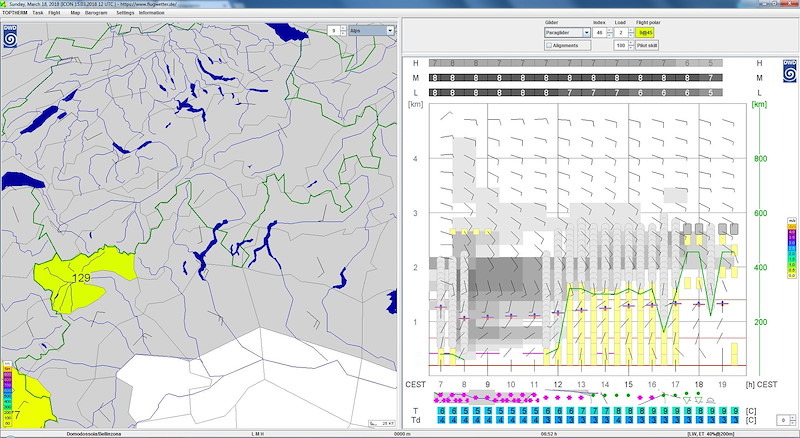Click the shower symbol under hour 17
The image size is (800, 438).
(687, 400)
